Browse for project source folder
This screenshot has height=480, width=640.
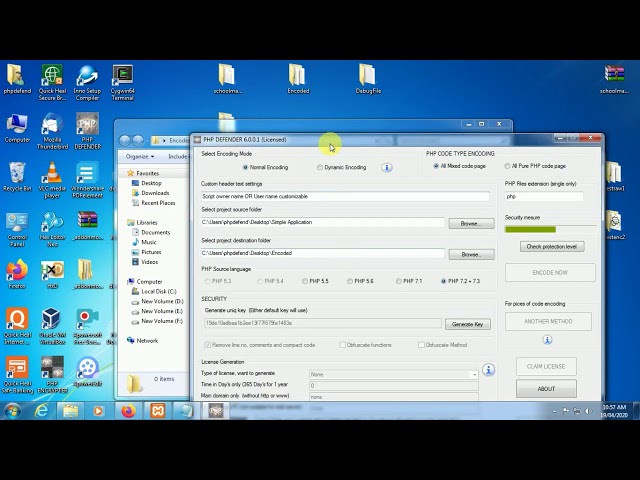coord(471,223)
